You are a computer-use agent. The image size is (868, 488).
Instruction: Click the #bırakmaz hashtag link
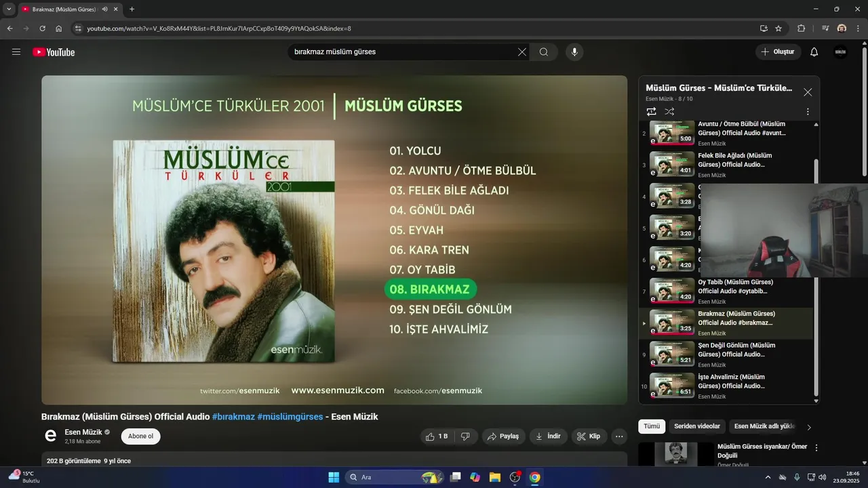tap(233, 417)
